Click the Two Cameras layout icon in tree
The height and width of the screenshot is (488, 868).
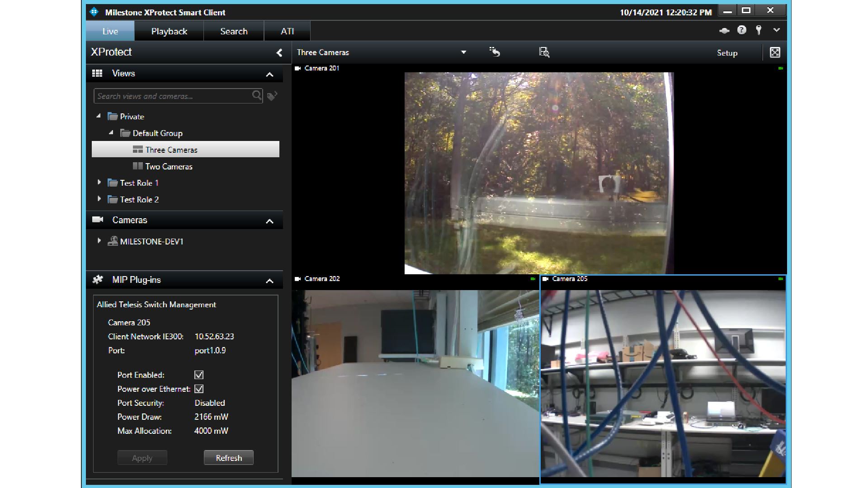point(138,166)
